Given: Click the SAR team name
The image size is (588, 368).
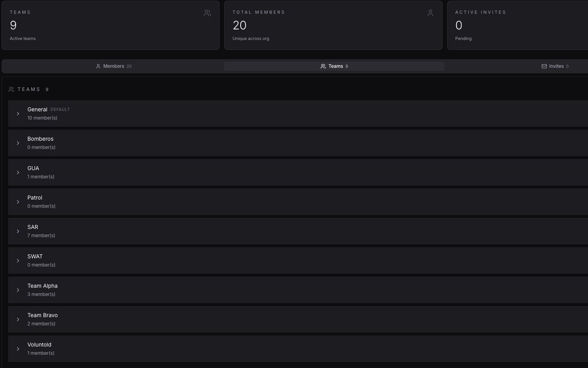Looking at the screenshot, I should [x=33, y=227].
